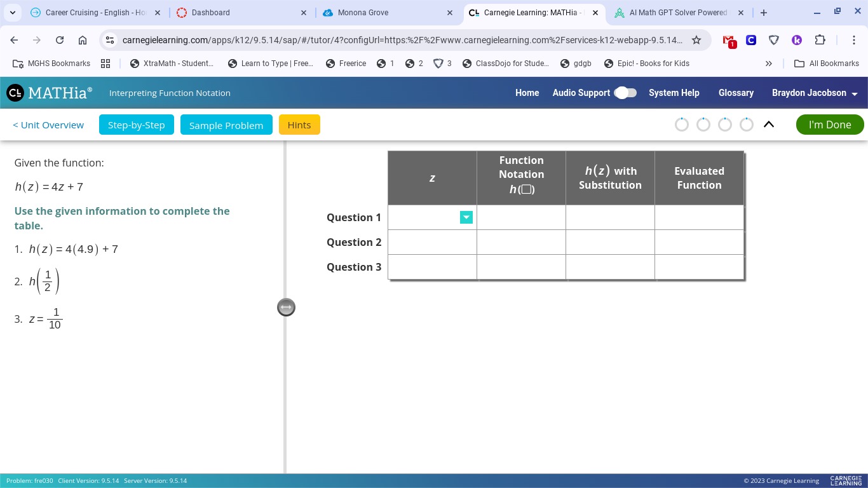
Task: View site information icon in address bar
Action: click(x=110, y=40)
